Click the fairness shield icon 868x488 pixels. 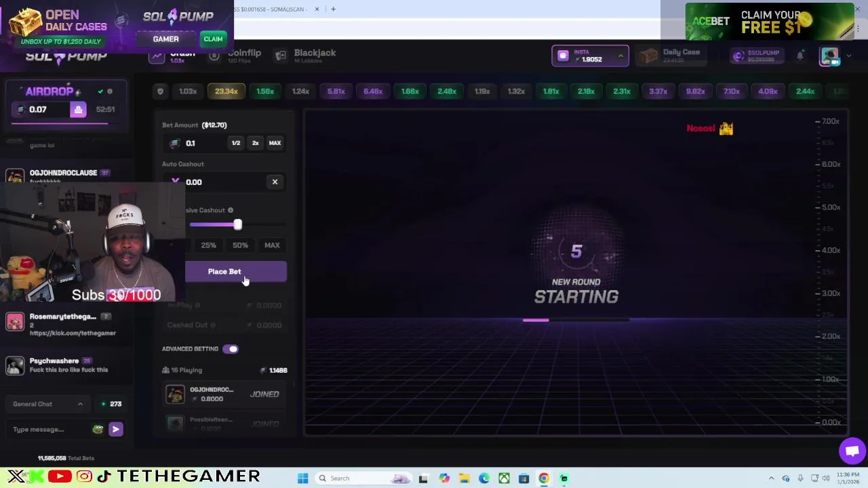[x=160, y=91]
